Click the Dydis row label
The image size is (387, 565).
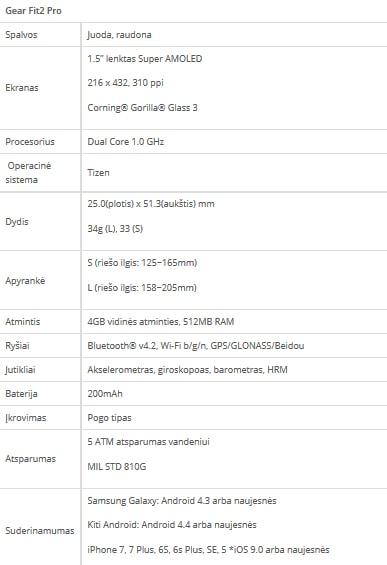[17, 222]
